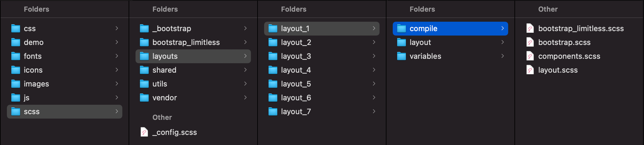Click the components.scss file icon
This screenshot has width=644, height=145.
pos(530,56)
